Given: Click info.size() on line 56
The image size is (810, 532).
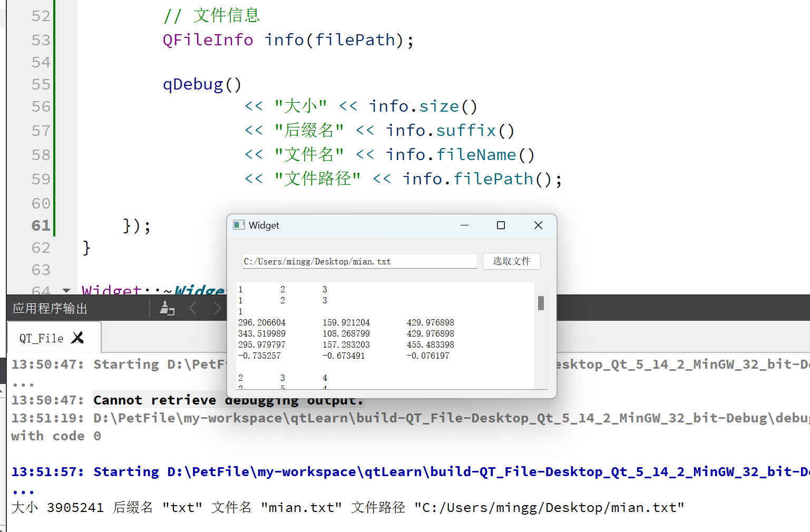Looking at the screenshot, I should [x=423, y=106].
